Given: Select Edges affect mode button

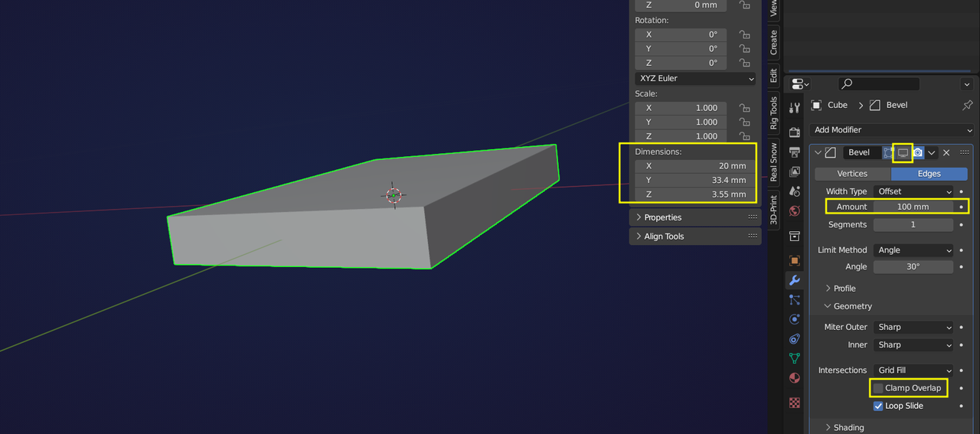Looking at the screenshot, I should pos(929,174).
